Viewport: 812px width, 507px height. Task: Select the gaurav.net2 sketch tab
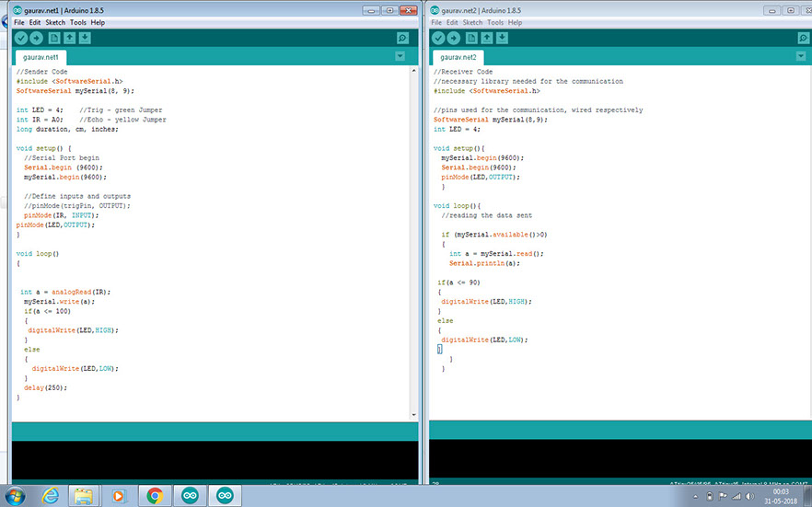coord(458,57)
